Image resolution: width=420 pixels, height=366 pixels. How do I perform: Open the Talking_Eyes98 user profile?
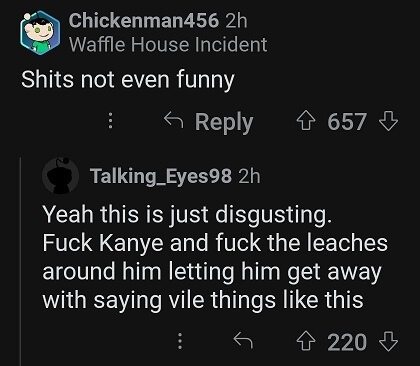[161, 176]
